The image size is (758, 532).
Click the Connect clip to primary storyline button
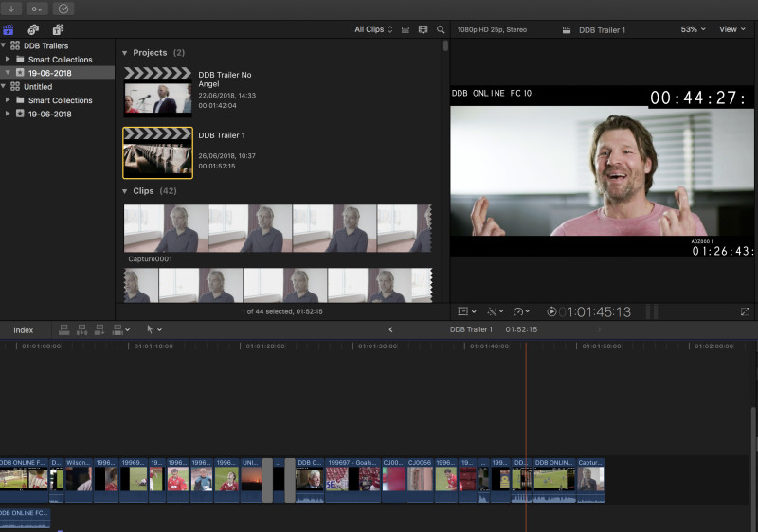click(x=63, y=329)
